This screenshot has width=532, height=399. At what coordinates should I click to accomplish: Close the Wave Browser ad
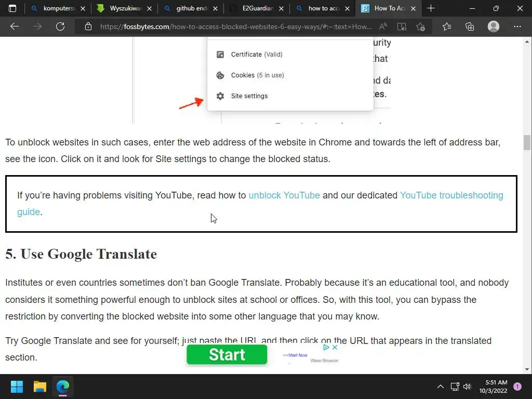335,348
